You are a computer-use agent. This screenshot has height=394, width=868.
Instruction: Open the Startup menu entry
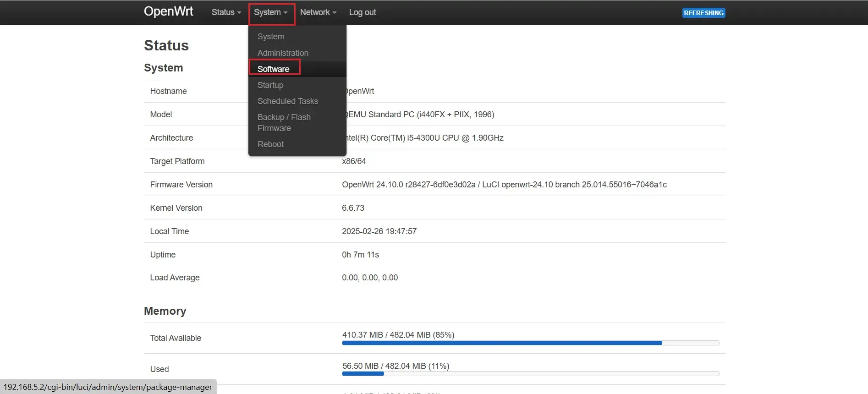click(x=270, y=85)
